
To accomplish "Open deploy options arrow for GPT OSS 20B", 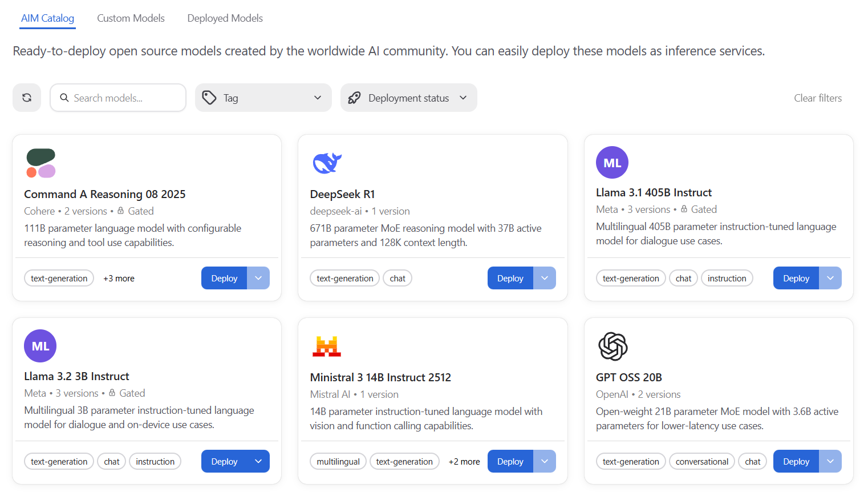I will pyautogui.click(x=830, y=461).
